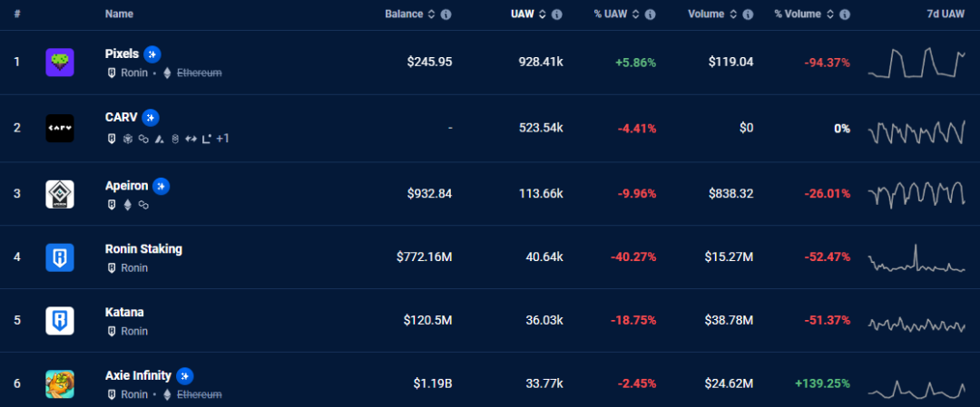980x407 pixels.
Task: Toggle the % Volume column sort arrows
Action: [829, 15]
